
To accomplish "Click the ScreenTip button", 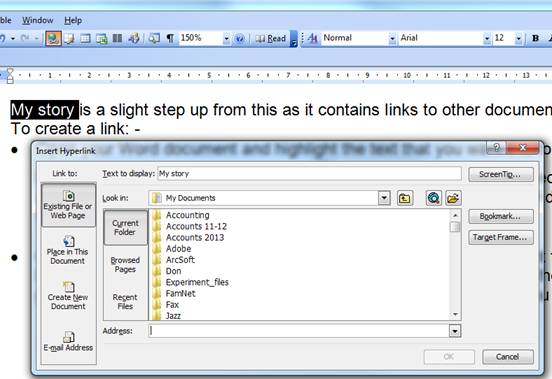I will pos(501,174).
